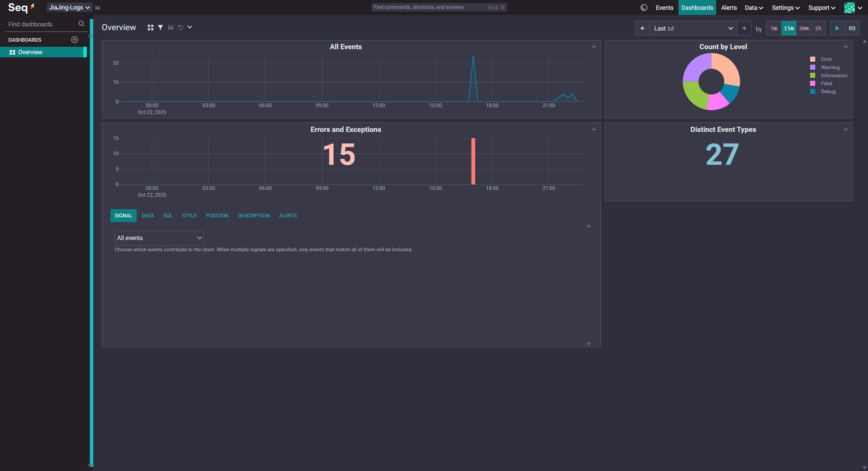Open the All events signal dropdown
The height and width of the screenshot is (471, 868).
[159, 238]
